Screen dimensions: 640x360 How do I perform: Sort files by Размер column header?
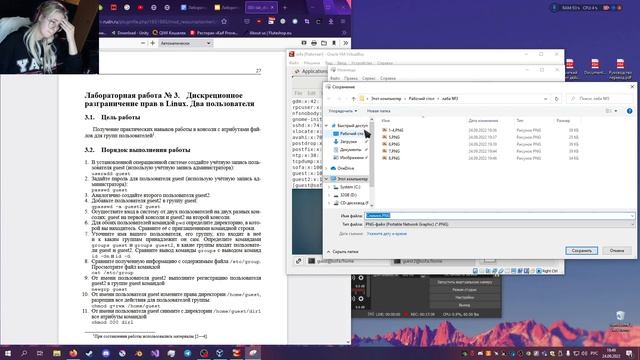click(562, 121)
